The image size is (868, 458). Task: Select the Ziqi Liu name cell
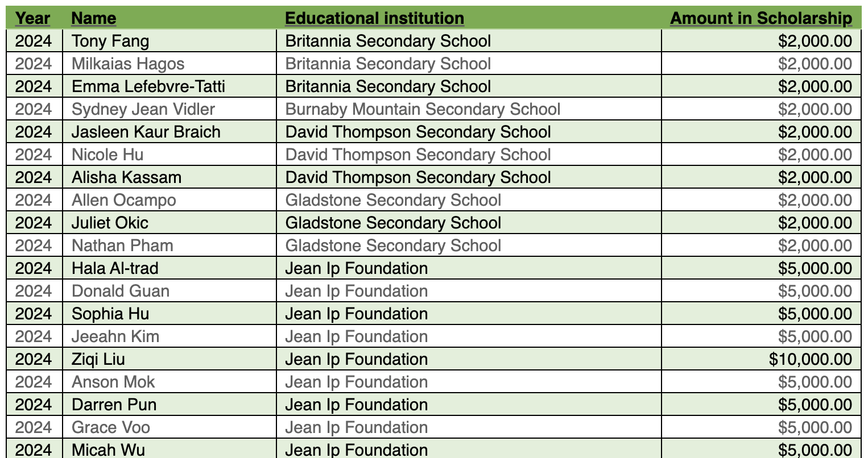[98, 359]
